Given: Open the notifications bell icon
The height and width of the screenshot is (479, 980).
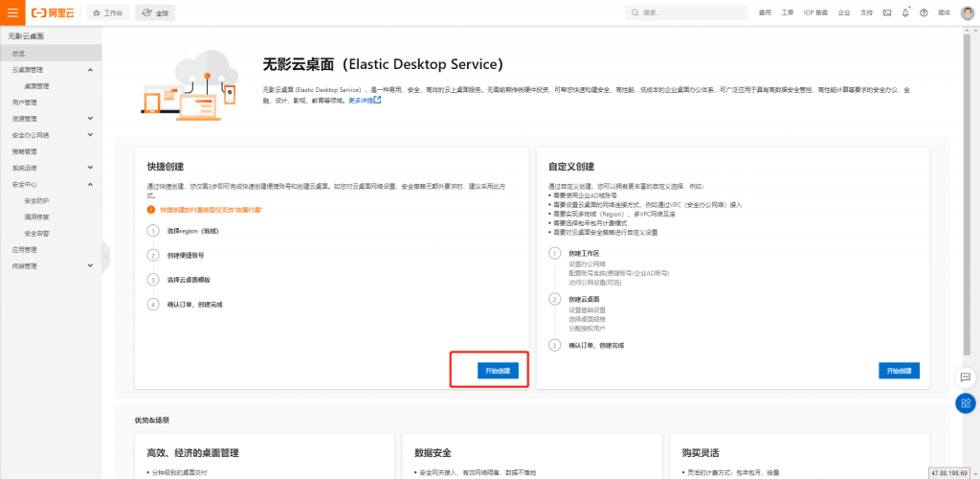Looking at the screenshot, I should point(905,12).
